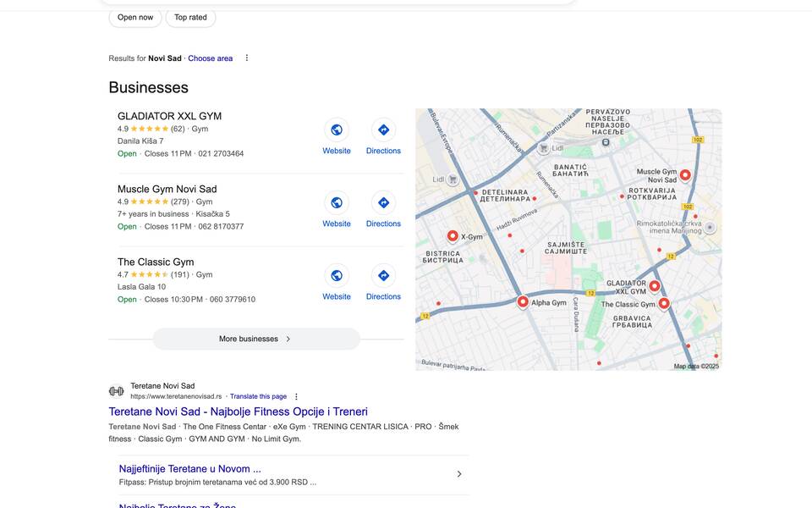Open three-dot menu beside Choose area
The height and width of the screenshot is (508, 812).
[247, 58]
